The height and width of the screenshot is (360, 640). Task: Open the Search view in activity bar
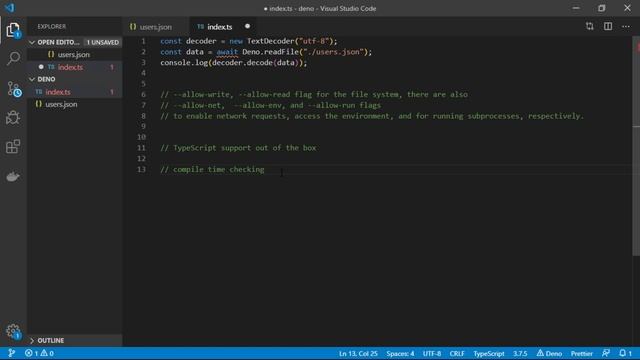[x=13, y=58]
